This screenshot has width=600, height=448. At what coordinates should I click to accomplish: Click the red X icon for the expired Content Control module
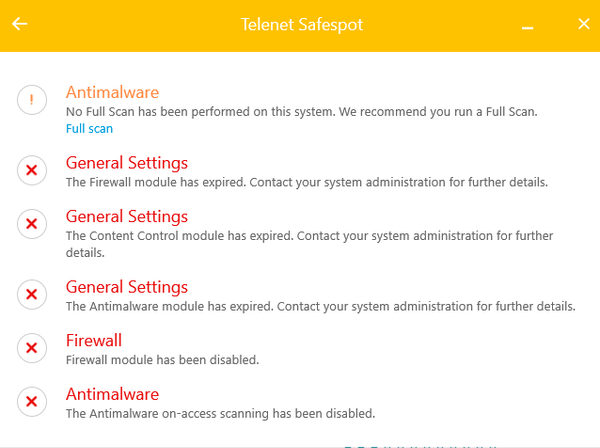[32, 224]
